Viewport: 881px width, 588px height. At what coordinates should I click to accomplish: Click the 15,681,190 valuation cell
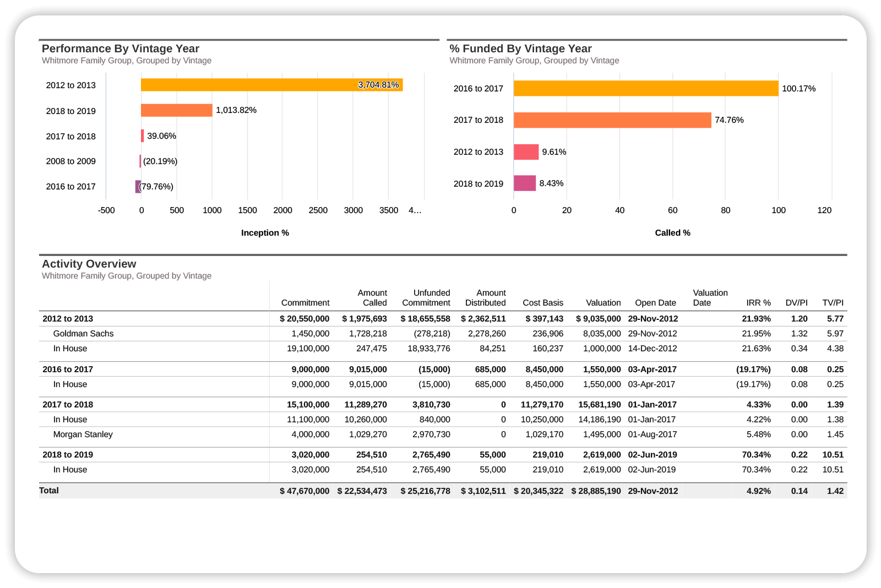coord(600,405)
